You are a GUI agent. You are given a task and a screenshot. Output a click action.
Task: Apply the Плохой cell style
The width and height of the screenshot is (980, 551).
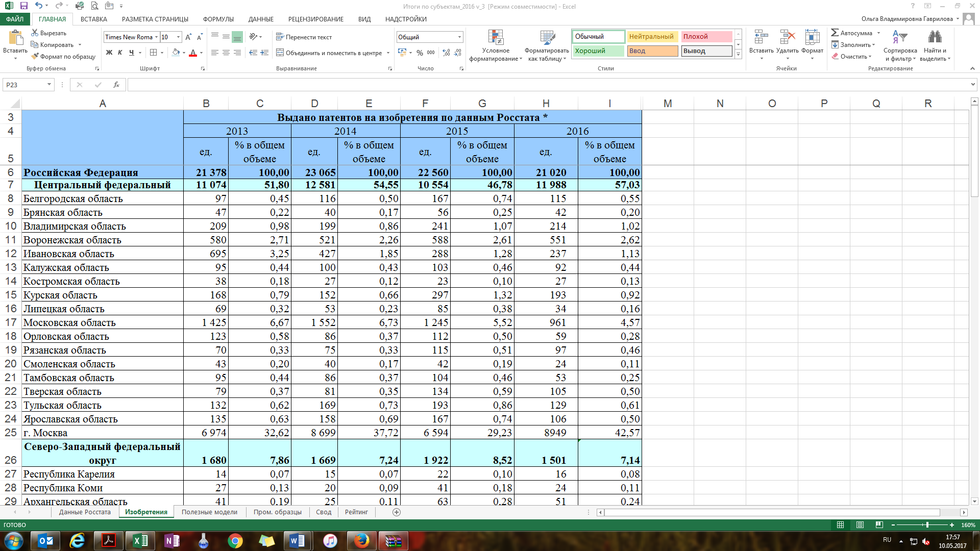pos(706,37)
